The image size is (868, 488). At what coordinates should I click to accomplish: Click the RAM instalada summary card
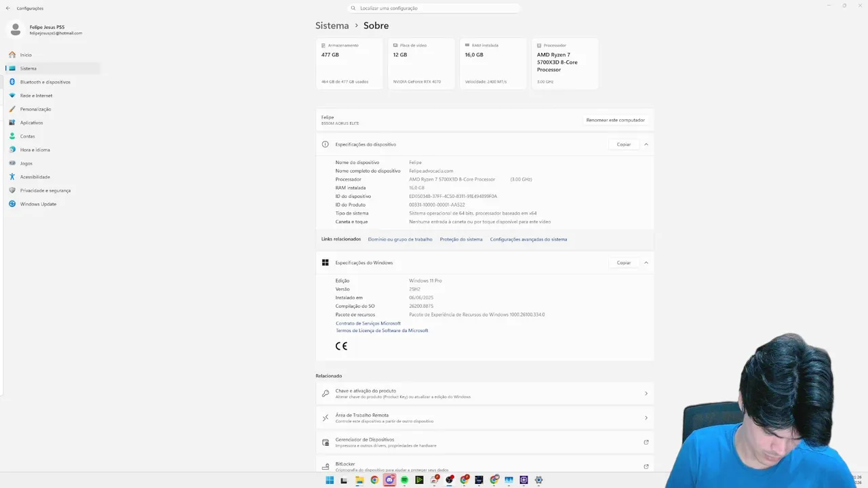coord(493,64)
